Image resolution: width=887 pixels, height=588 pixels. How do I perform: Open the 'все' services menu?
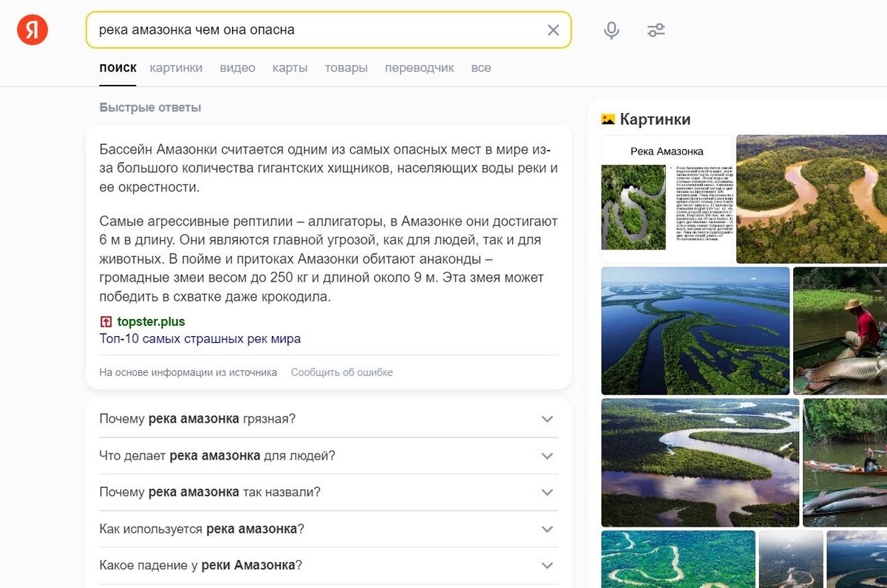480,67
